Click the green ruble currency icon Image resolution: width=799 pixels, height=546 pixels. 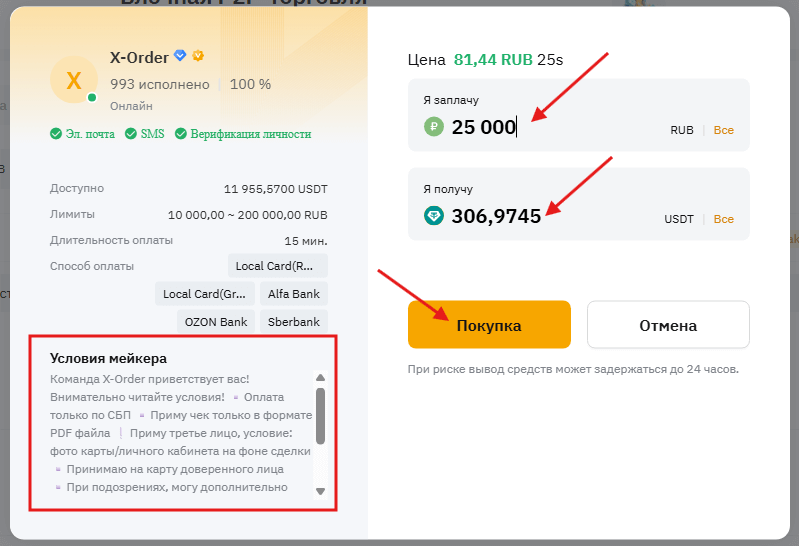pos(433,127)
